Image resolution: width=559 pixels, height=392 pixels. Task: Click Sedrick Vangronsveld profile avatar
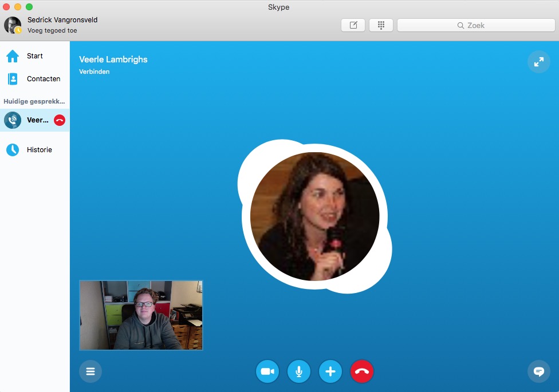13,25
